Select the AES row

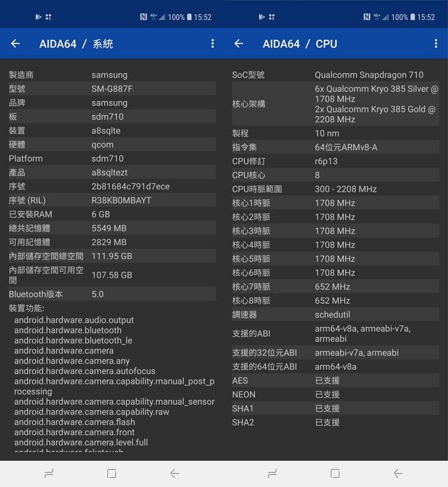[x=335, y=381]
